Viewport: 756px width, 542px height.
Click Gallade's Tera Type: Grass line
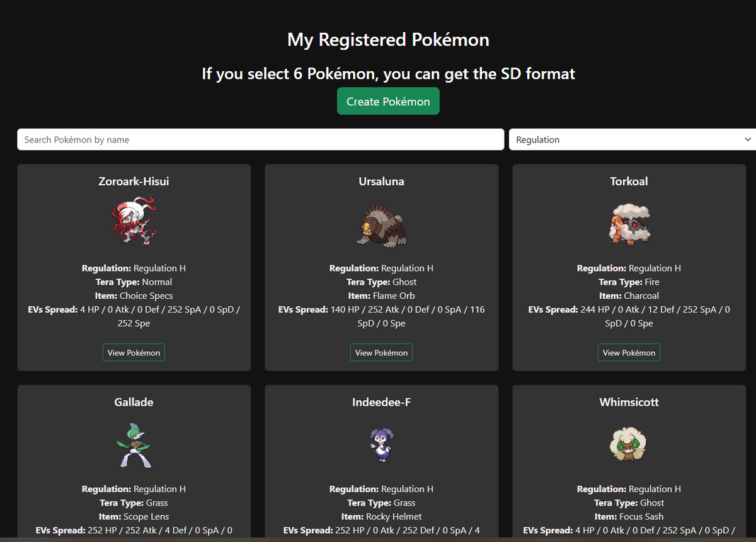134,503
